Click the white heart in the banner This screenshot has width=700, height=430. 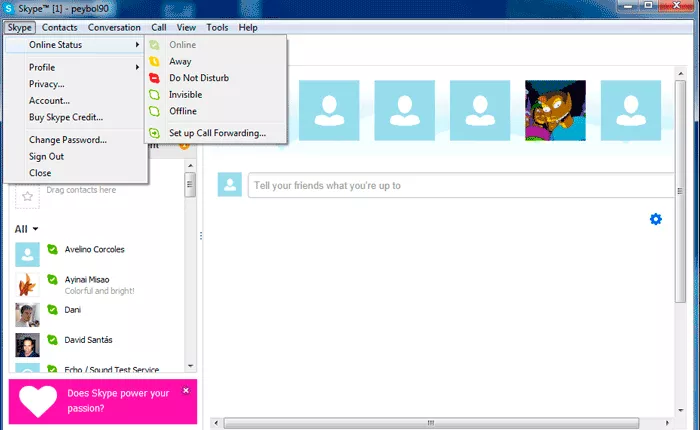pos(38,401)
